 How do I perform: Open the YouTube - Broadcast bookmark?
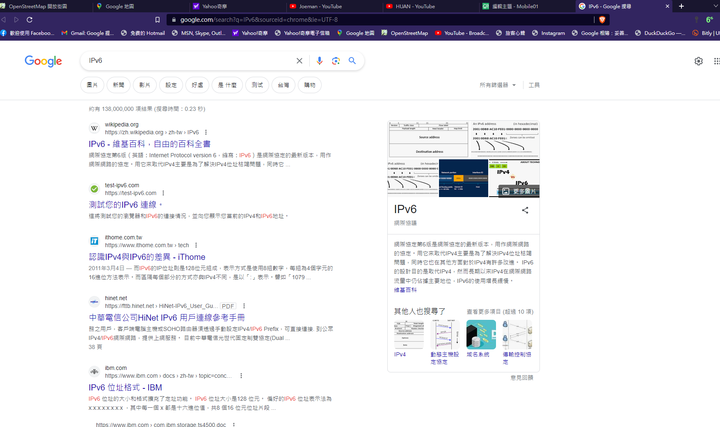461,33
